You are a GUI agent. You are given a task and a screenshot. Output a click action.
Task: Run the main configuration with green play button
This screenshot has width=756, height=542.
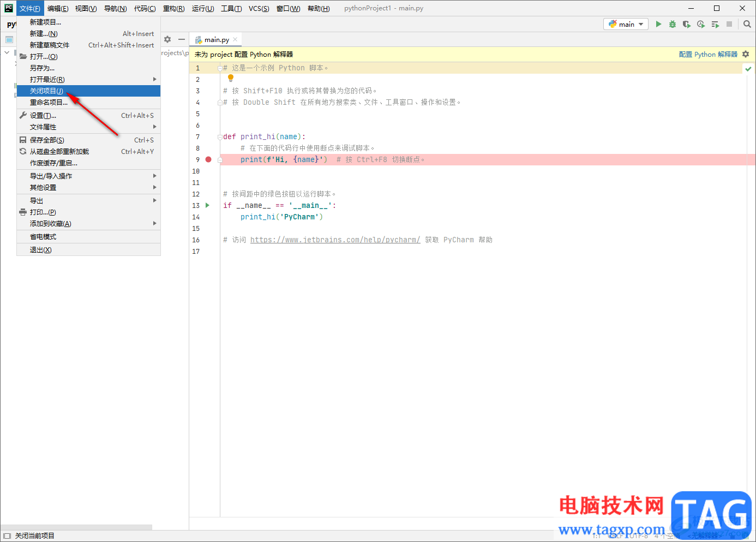tap(658, 24)
